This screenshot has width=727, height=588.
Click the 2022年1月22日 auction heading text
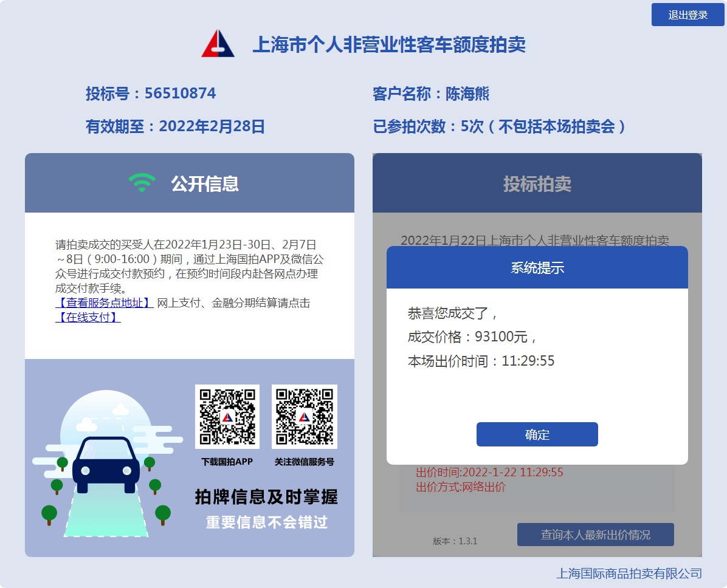(534, 240)
